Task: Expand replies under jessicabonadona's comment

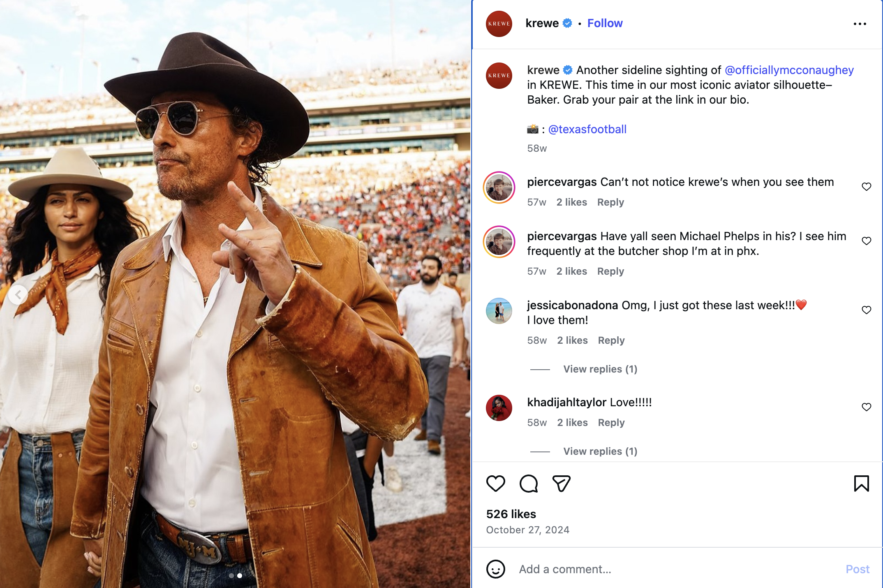Action: (x=600, y=369)
